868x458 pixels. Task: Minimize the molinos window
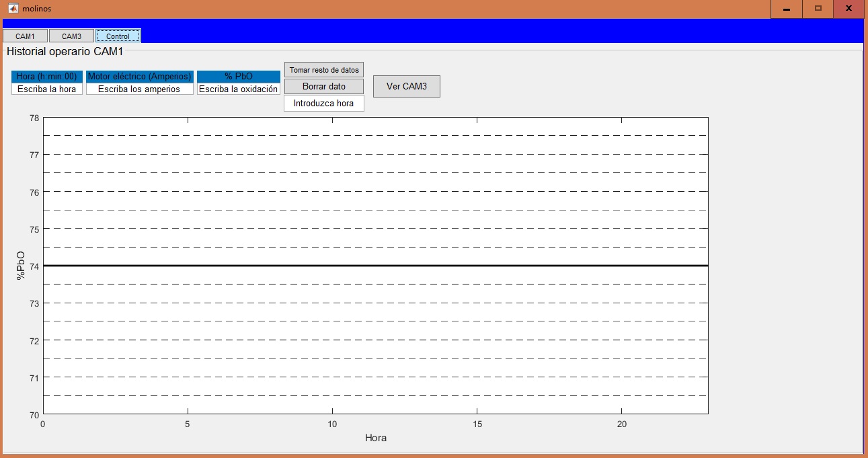pyautogui.click(x=786, y=9)
